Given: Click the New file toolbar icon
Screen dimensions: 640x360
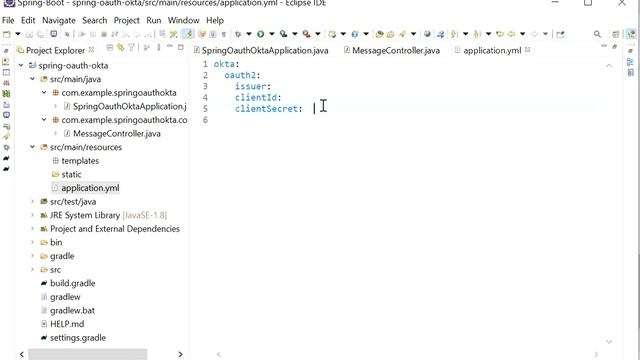Looking at the screenshot, I should [7, 34].
